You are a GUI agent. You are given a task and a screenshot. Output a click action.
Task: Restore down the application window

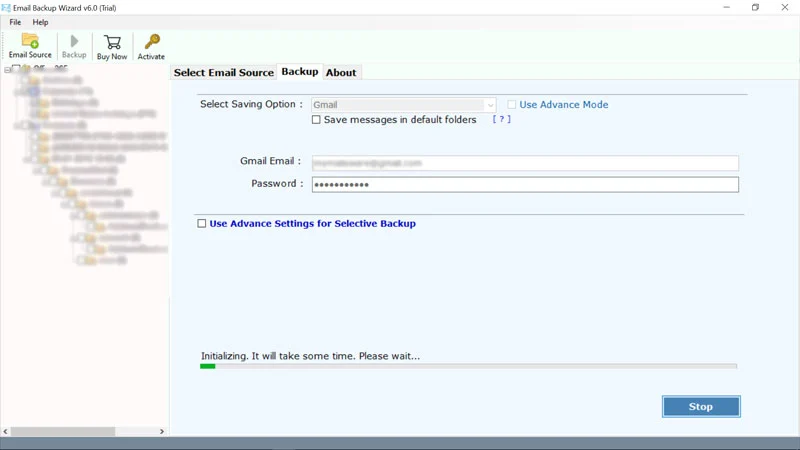point(755,7)
